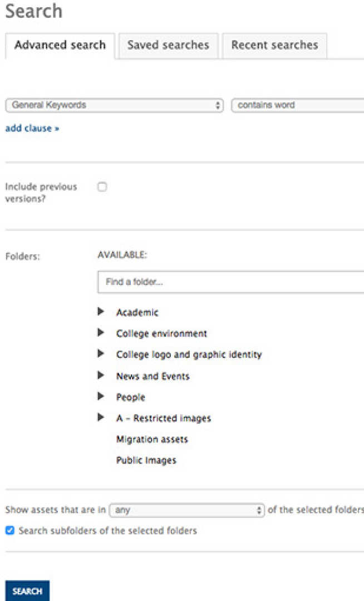
Task: Switch to the Saved searches tab
Action: [168, 45]
